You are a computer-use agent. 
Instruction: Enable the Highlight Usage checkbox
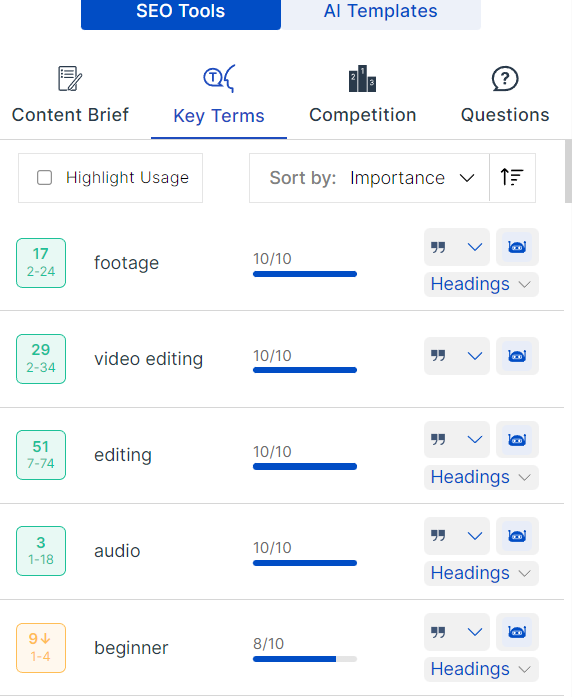point(44,178)
